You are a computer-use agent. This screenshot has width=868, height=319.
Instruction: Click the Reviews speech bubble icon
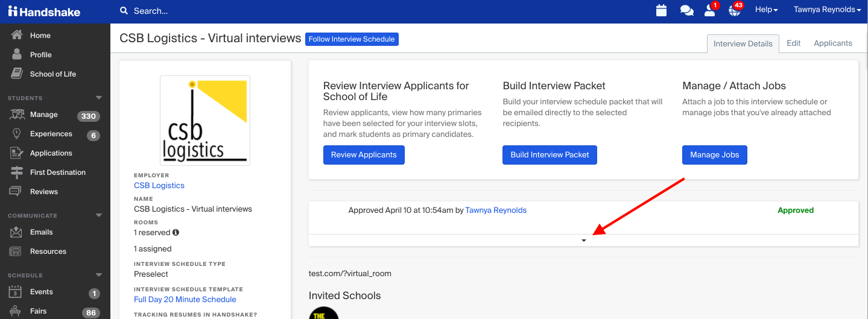(16, 192)
